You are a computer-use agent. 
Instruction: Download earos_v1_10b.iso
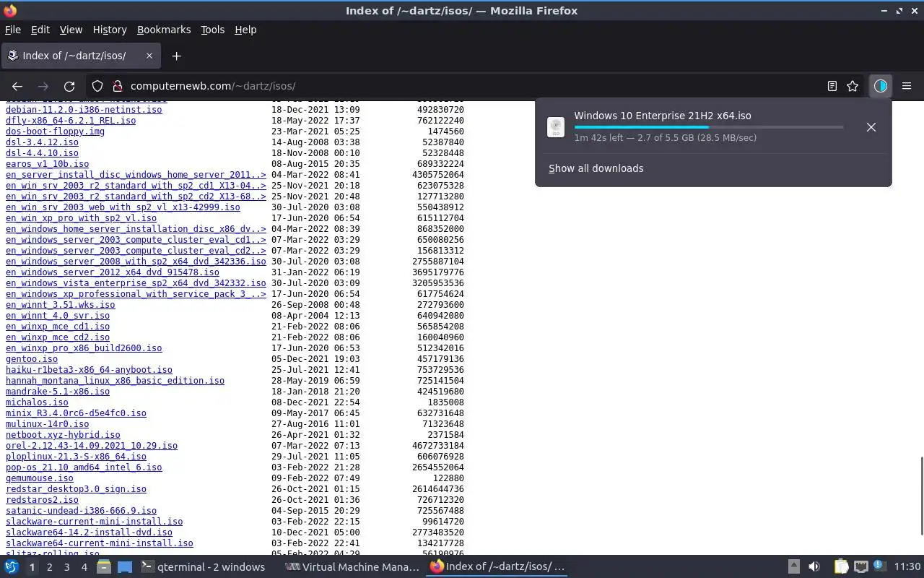pos(48,164)
